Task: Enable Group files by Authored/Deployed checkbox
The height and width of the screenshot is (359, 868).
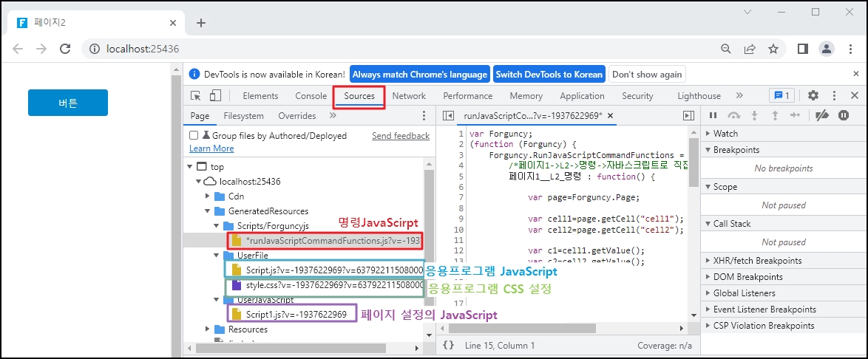Action: click(x=194, y=136)
